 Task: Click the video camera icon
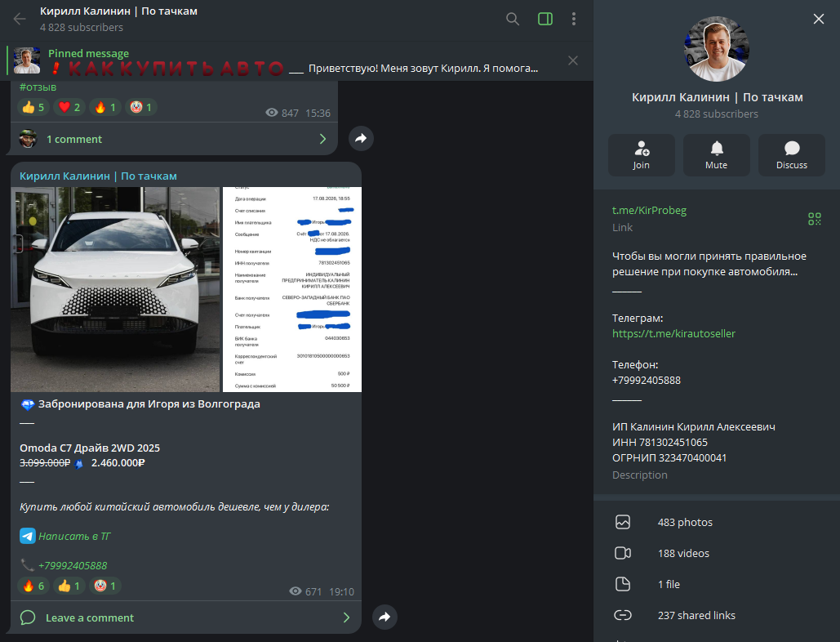[623, 553]
